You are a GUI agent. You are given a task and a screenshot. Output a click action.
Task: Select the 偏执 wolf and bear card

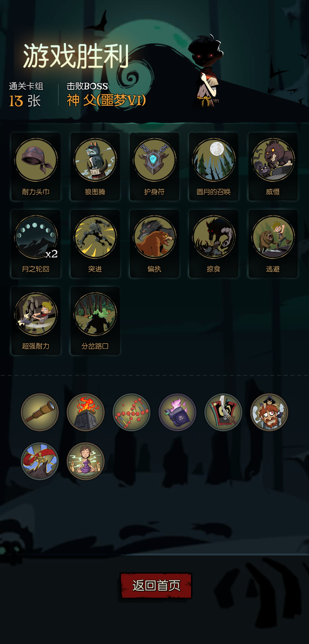click(x=154, y=244)
